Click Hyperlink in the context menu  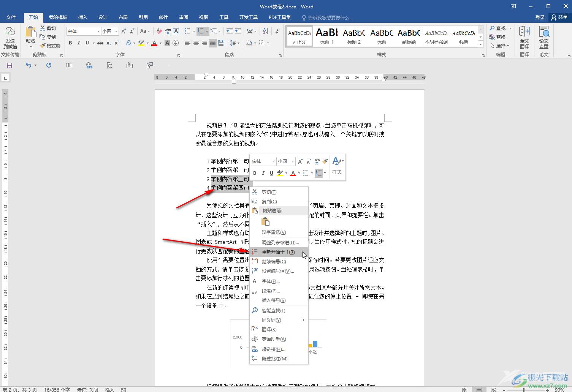point(279,349)
